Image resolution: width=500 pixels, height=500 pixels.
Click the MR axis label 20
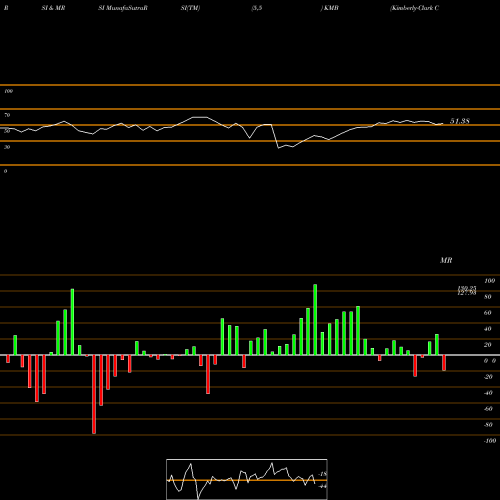(x=488, y=345)
